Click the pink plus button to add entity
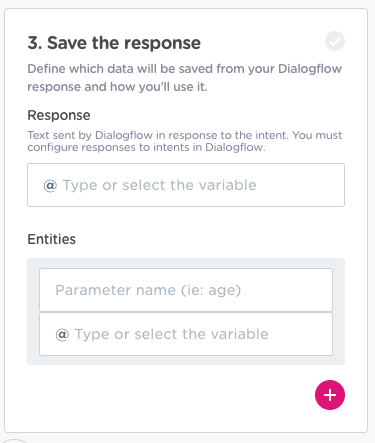Screen dimensions: 375x443 point(330,395)
